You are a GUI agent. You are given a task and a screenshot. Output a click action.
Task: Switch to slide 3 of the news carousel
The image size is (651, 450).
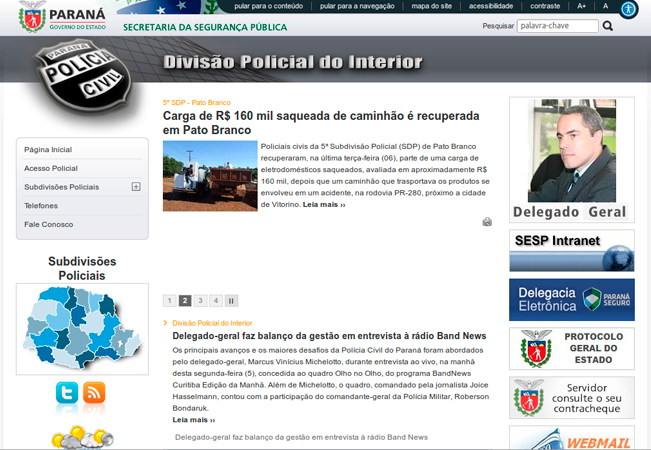(x=200, y=300)
